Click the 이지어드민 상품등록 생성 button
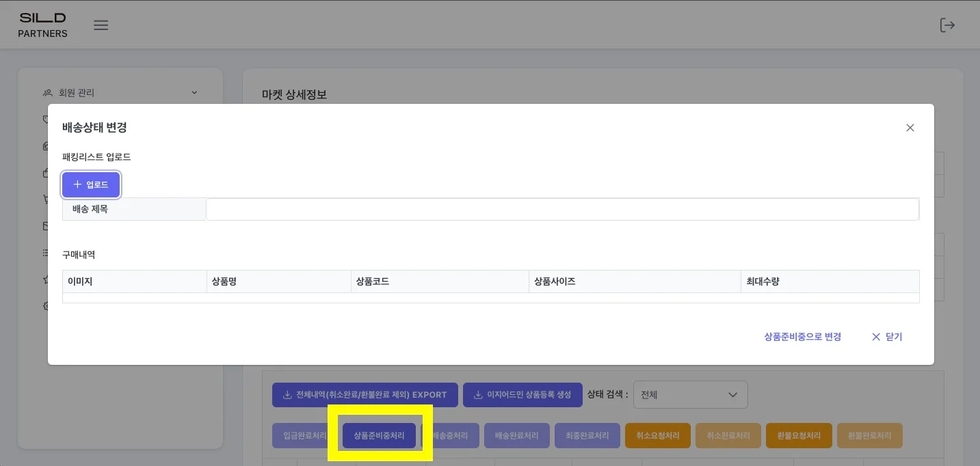This screenshot has width=980, height=466. [522, 394]
